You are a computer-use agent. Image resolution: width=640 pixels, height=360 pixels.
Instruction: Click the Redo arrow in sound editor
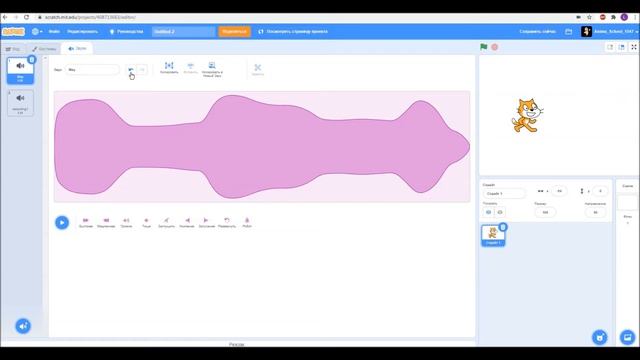tap(142, 69)
